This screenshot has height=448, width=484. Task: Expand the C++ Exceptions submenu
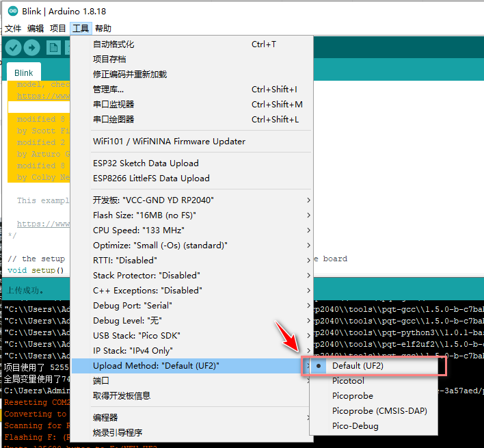point(192,291)
